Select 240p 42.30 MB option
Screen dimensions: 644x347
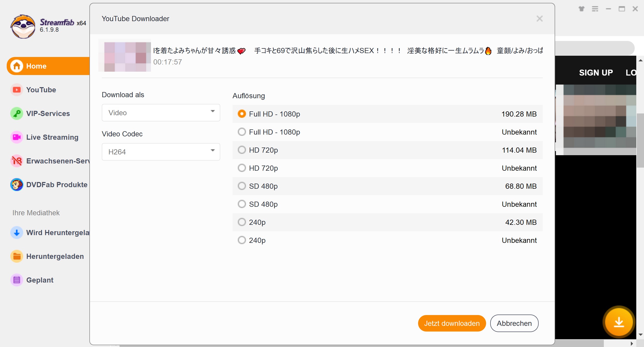pos(387,222)
